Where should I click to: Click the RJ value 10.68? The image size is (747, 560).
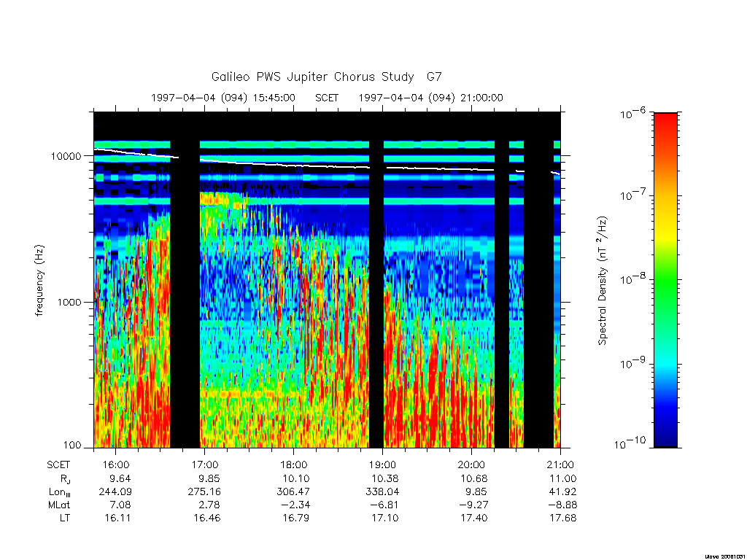tap(474, 478)
